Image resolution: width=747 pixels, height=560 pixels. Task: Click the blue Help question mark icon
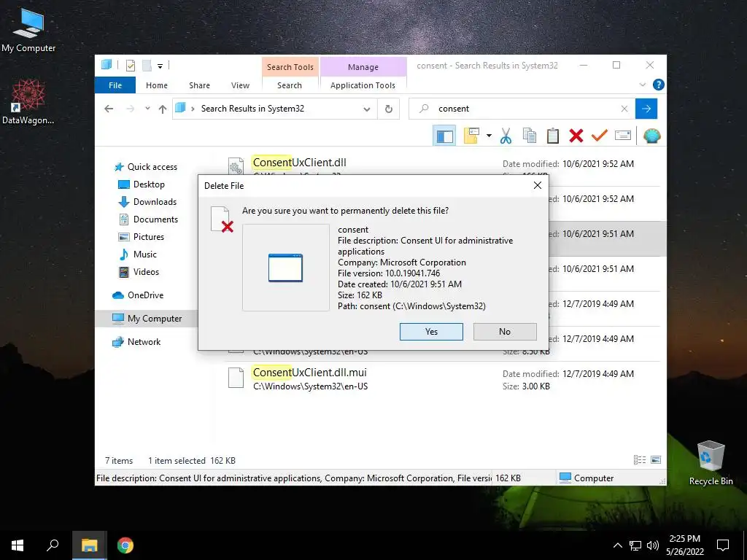coord(659,85)
